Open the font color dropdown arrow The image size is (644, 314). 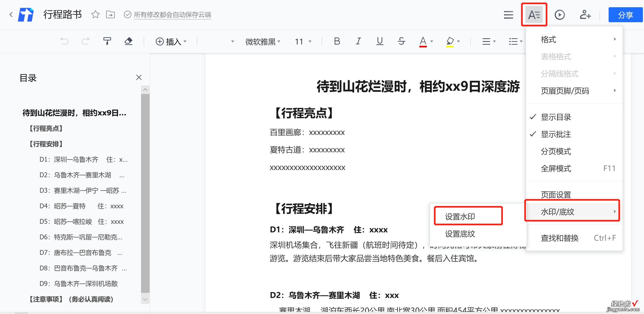tap(432, 41)
